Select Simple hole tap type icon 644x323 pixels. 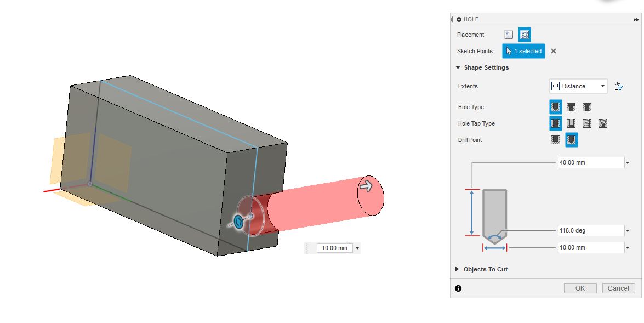pyautogui.click(x=555, y=123)
